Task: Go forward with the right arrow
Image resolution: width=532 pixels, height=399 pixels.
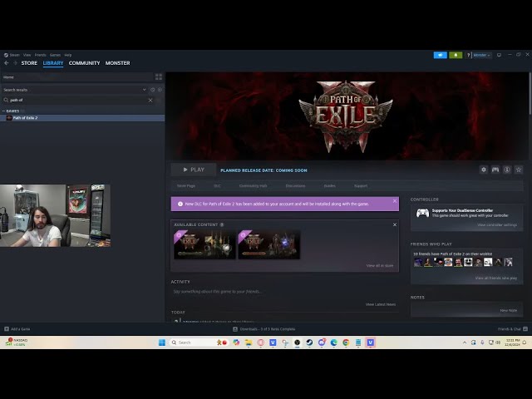Action: tap(15, 63)
